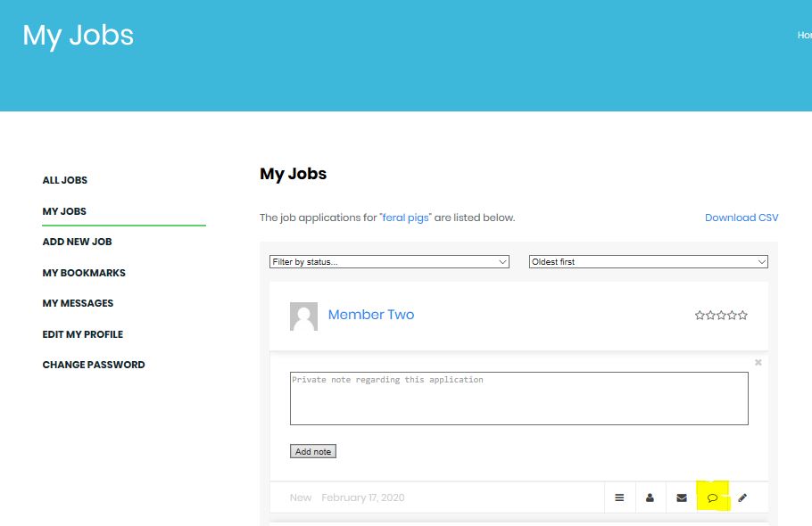Give the applicant a five-star rating

tap(743, 316)
